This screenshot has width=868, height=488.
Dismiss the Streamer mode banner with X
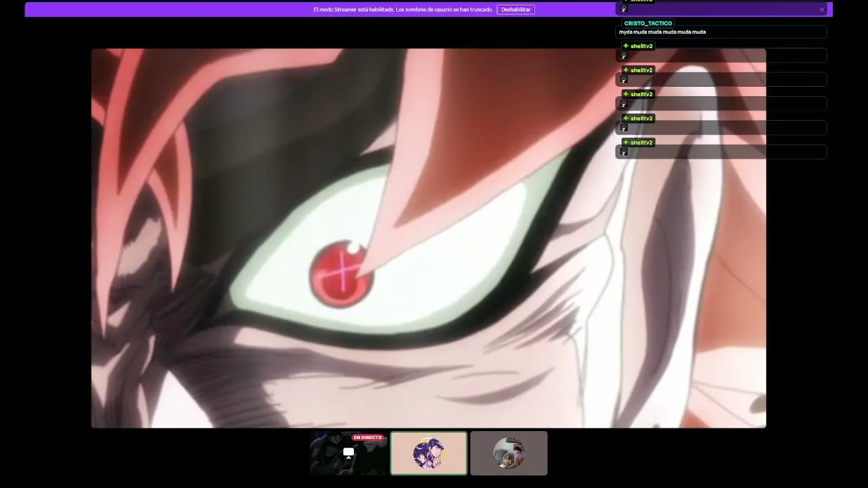pyautogui.click(x=822, y=9)
